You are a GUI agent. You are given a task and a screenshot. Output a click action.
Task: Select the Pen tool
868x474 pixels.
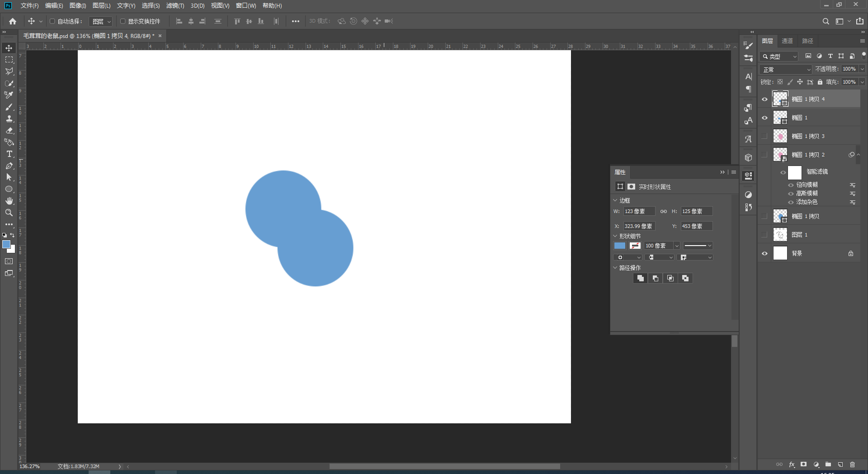point(9,166)
